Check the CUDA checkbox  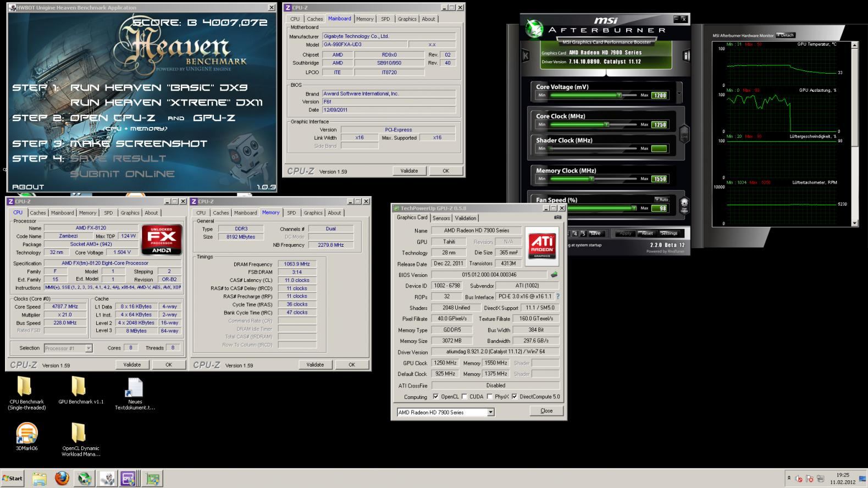click(465, 397)
